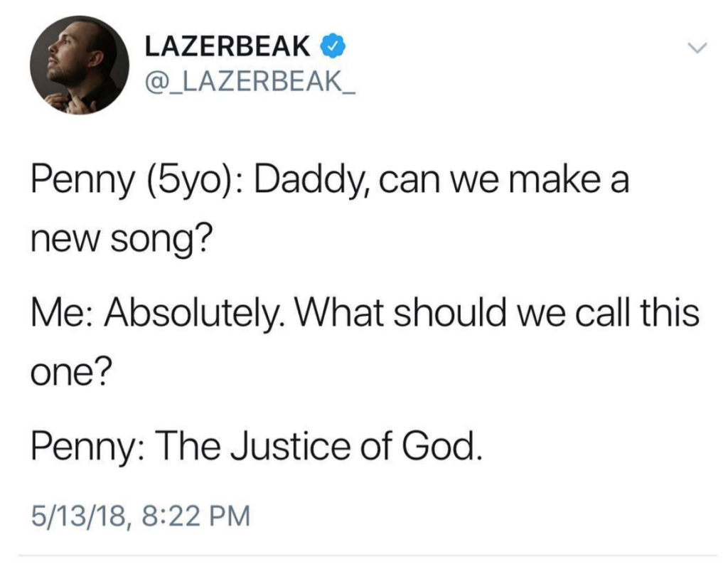
Task: Click the divider line below the timestamp
Action: coord(368,555)
